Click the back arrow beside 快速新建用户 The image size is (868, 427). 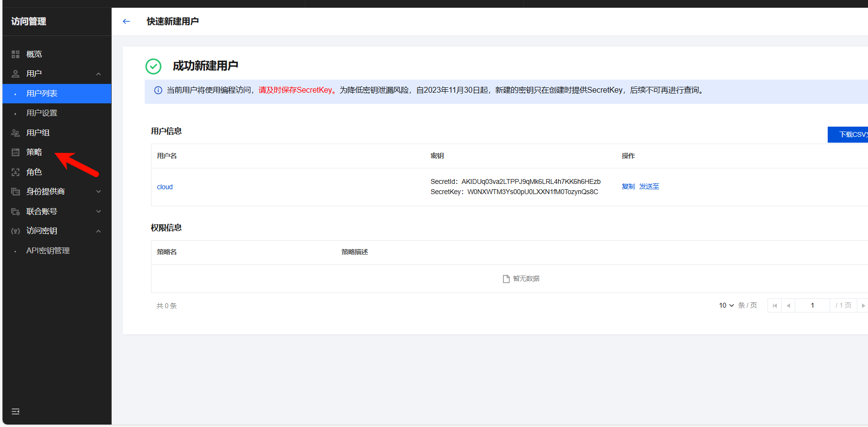126,21
